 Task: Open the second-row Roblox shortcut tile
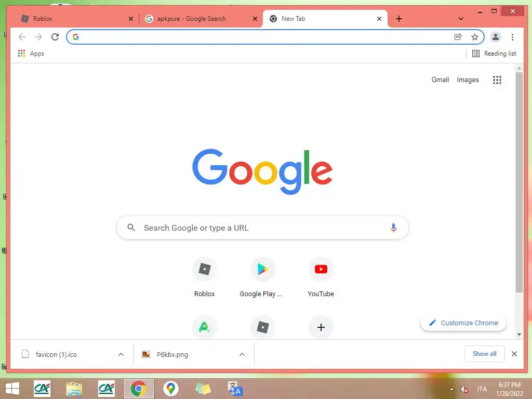tap(262, 327)
